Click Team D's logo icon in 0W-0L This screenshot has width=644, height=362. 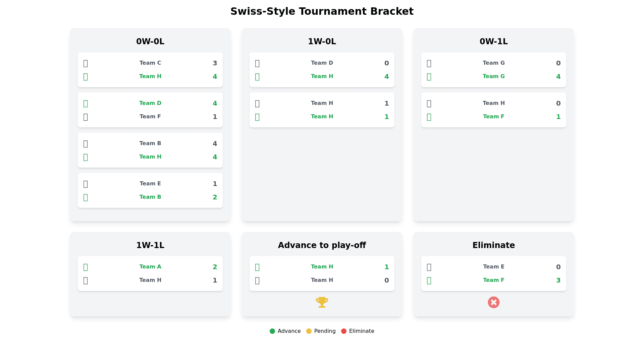click(x=86, y=103)
